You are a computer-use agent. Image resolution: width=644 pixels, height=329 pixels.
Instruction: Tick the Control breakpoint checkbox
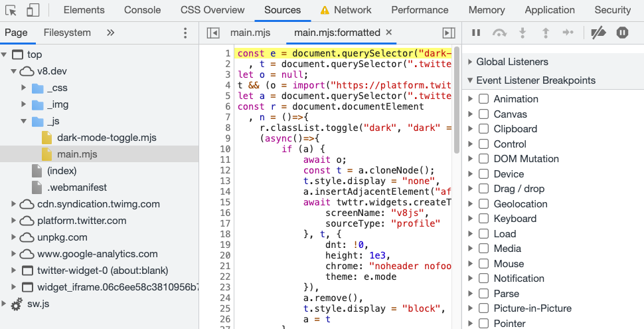[484, 144]
